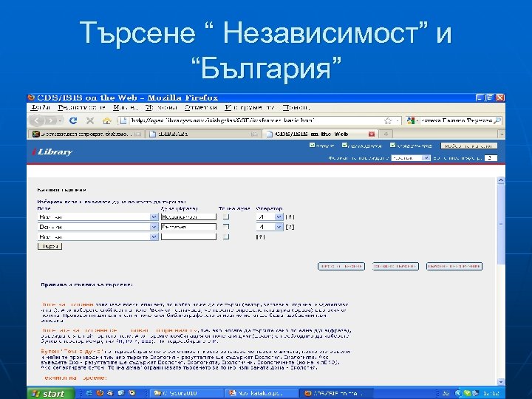Click the system tray clock

click(x=491, y=394)
